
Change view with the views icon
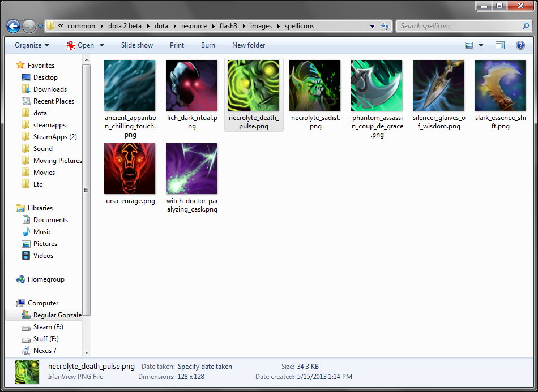[469, 45]
